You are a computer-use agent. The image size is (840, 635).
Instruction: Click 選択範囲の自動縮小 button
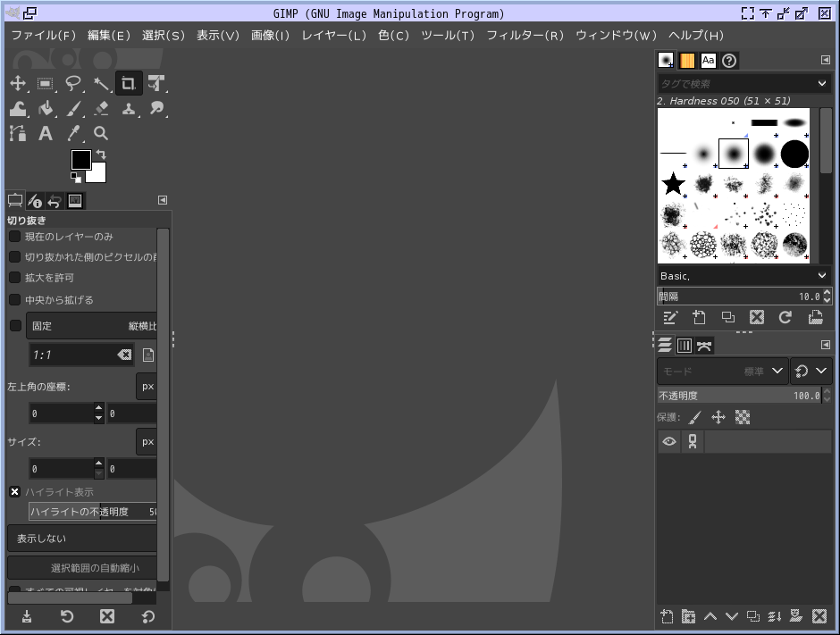(82, 568)
